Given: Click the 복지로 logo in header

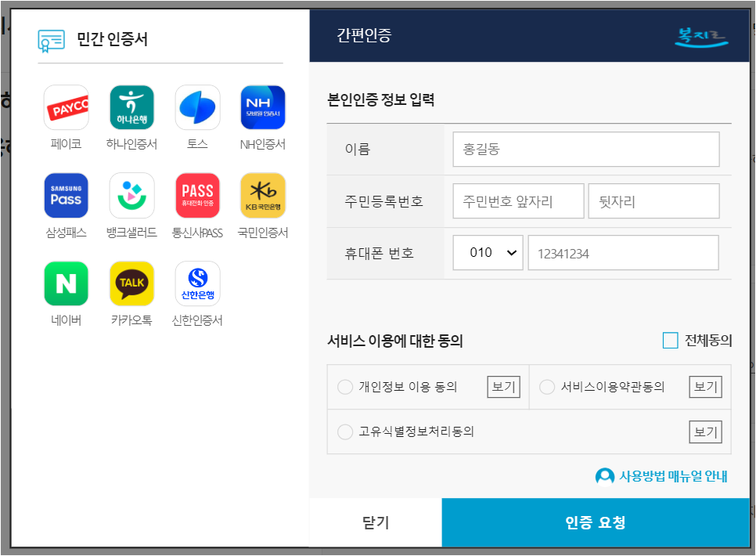Looking at the screenshot, I should (x=701, y=37).
